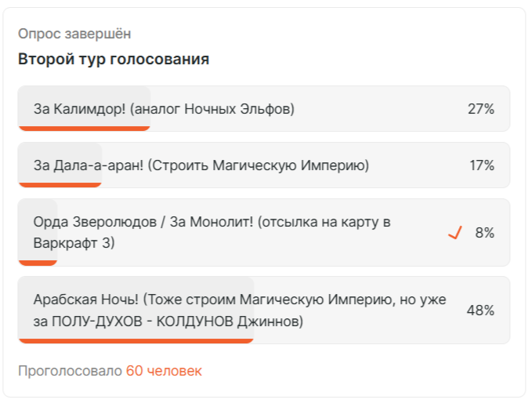Click the 'Опрос завершён' status text
Viewport: 532px width, 403px height.
pyautogui.click(x=74, y=34)
